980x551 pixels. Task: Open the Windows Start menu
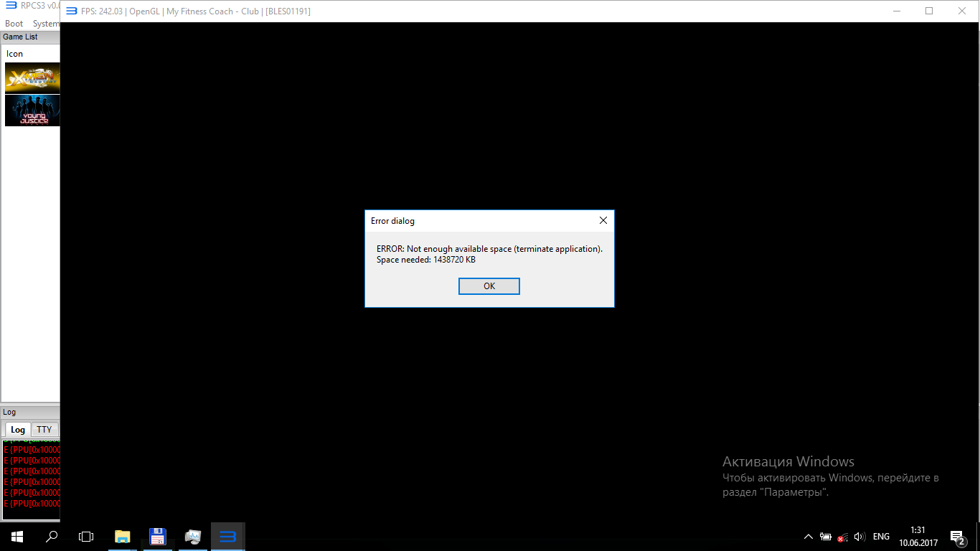[x=17, y=537]
